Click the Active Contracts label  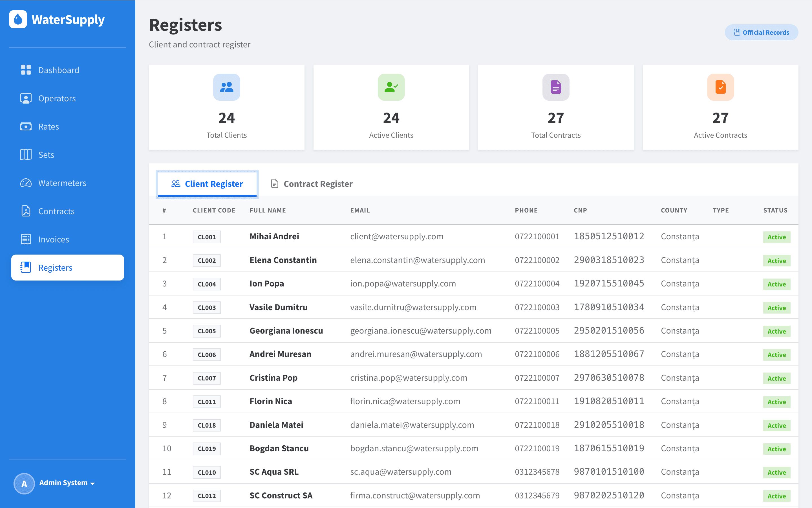point(720,135)
